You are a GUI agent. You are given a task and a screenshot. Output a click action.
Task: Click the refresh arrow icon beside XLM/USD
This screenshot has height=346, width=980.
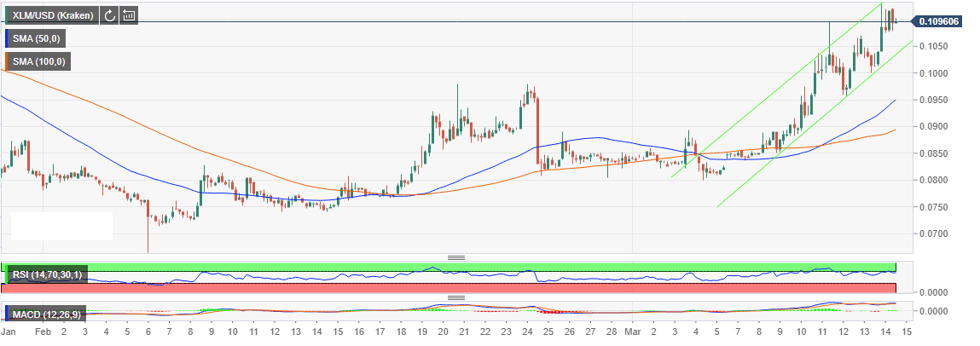(x=109, y=15)
